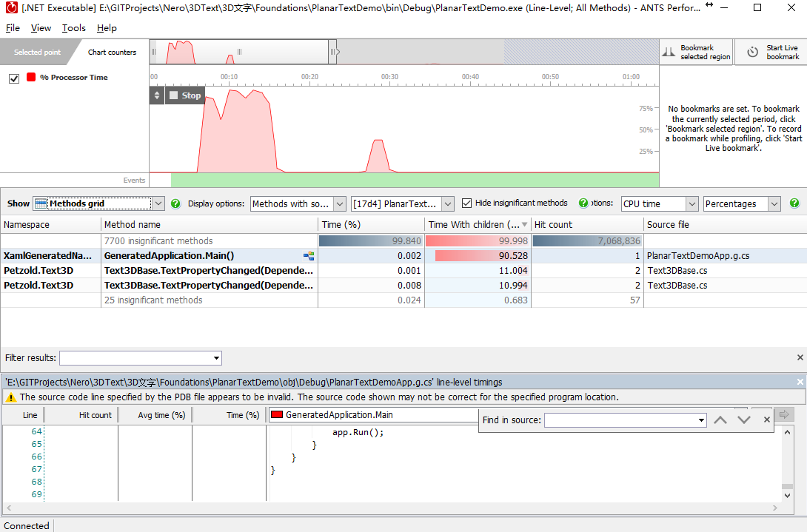Click horizontal scrollbar right arrow in source
Viewport: 807px width, 532px height.
point(775,508)
